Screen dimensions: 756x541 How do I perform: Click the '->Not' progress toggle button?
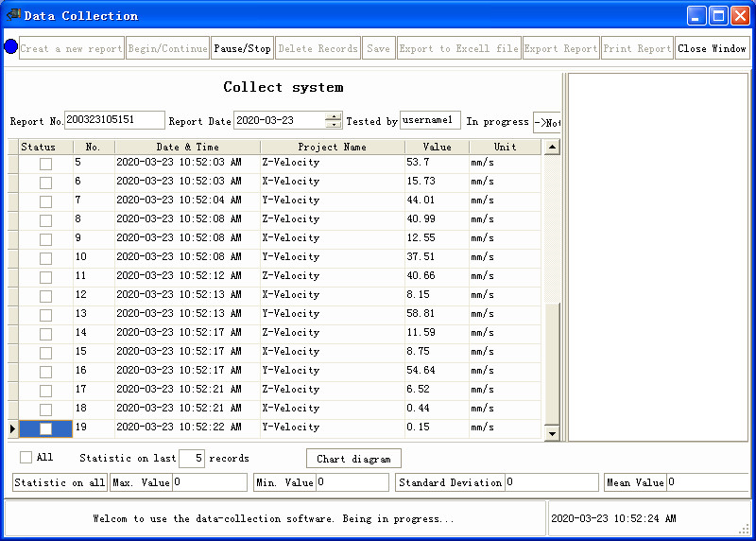coord(547,123)
